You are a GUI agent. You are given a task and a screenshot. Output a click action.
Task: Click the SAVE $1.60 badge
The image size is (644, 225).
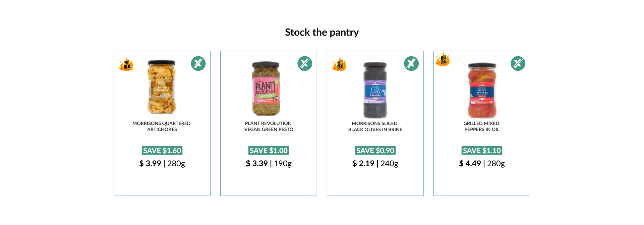(x=162, y=151)
